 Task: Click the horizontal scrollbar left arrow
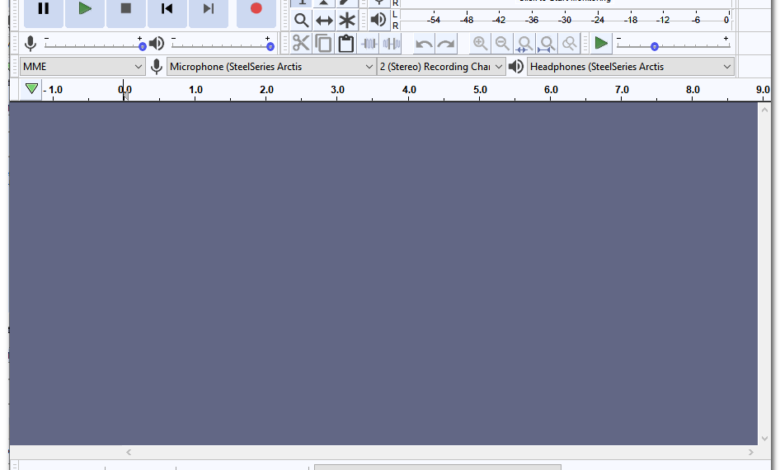tap(129, 452)
